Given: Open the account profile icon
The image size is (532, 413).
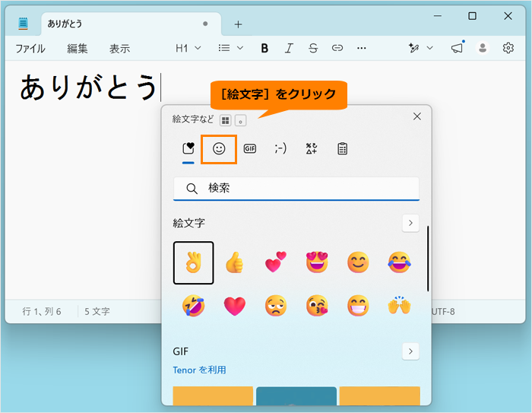Looking at the screenshot, I should pyautogui.click(x=483, y=48).
